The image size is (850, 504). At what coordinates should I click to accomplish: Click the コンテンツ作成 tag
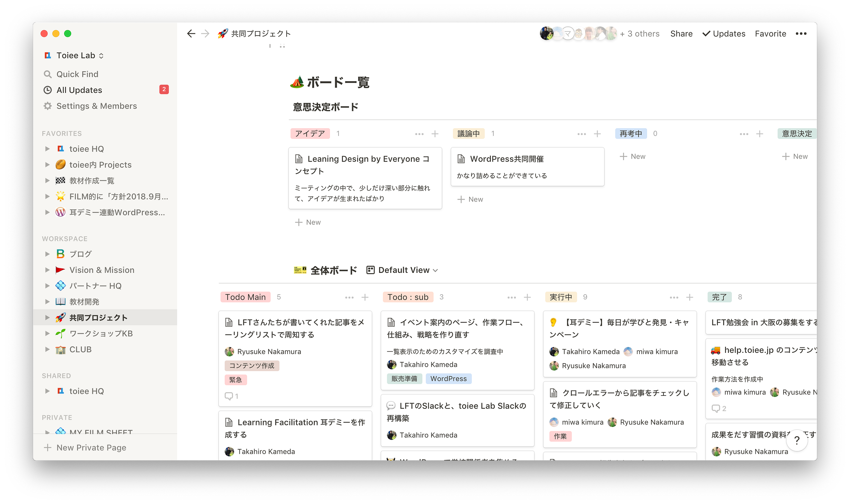click(252, 365)
